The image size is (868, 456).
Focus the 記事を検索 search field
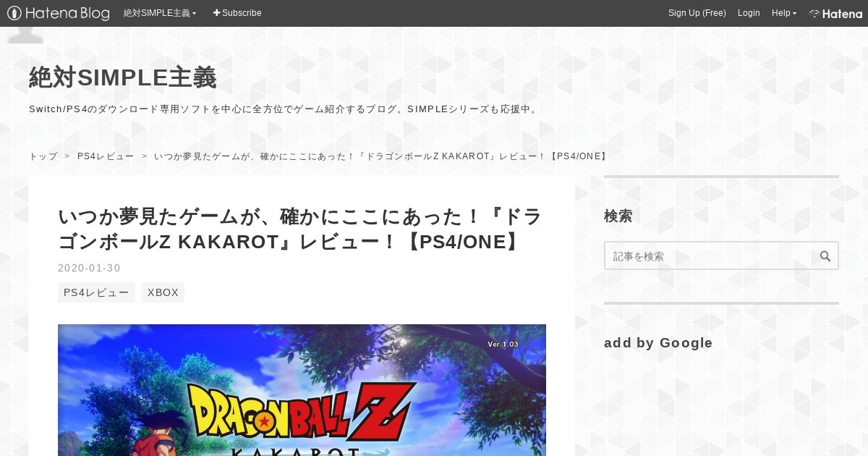[x=709, y=256]
